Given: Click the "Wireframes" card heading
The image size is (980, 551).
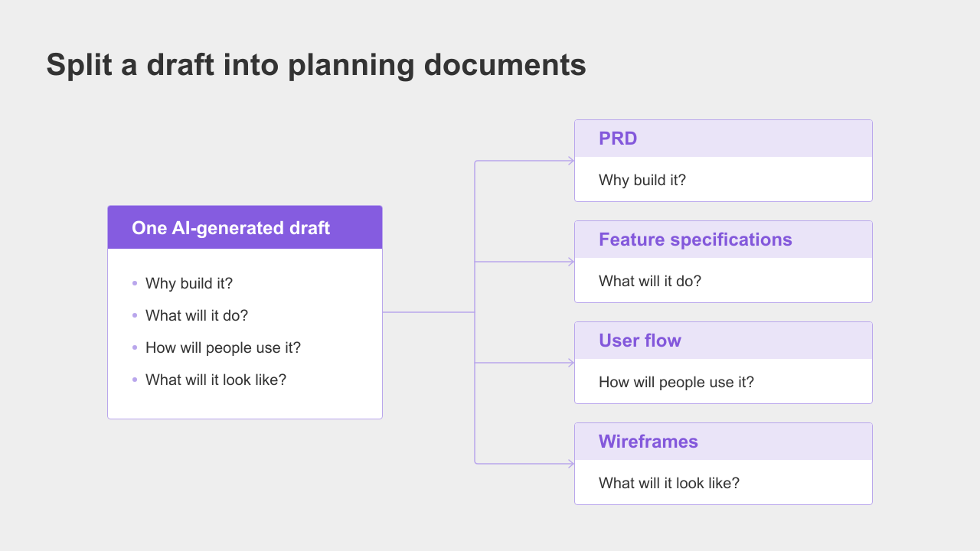Looking at the screenshot, I should coord(648,442).
